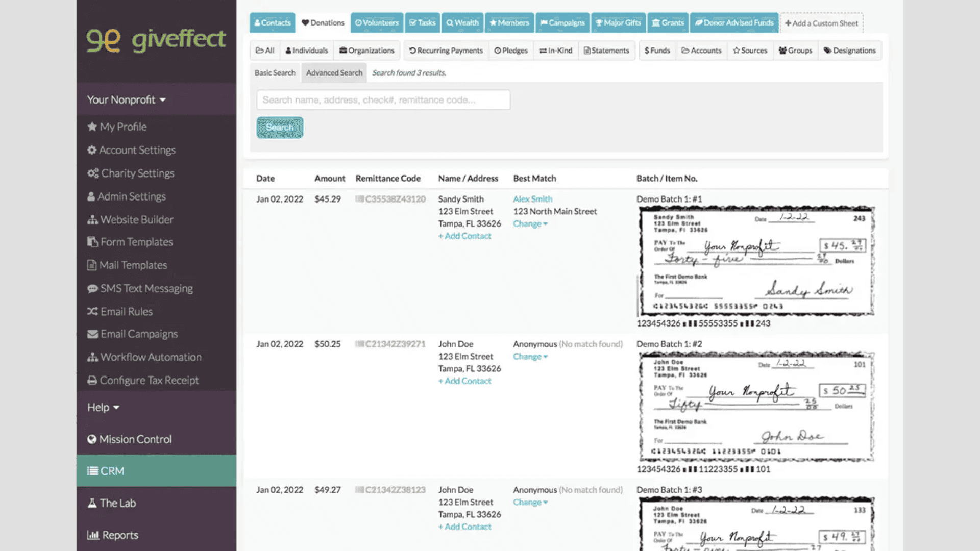Click the Giveffect logo
The image size is (980, 551).
(156, 40)
